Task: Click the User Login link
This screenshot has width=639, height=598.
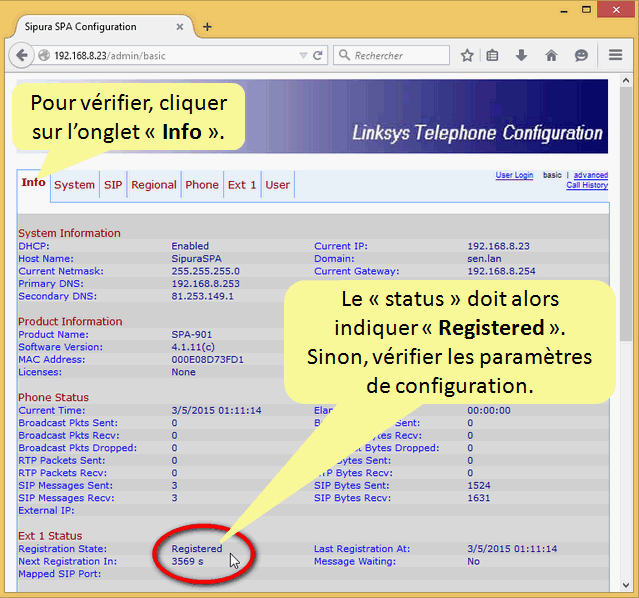Action: coord(514,175)
